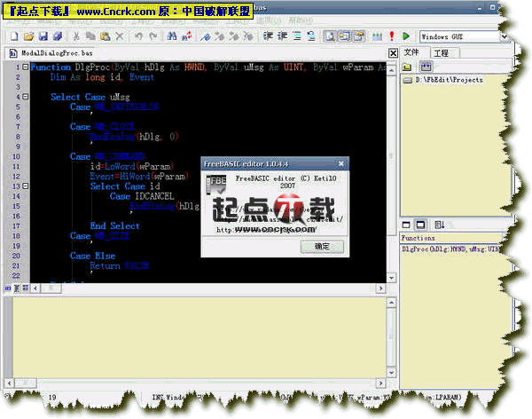
Task: Select the D:\FbEdit\Projects folder entry
Action: 449,80
